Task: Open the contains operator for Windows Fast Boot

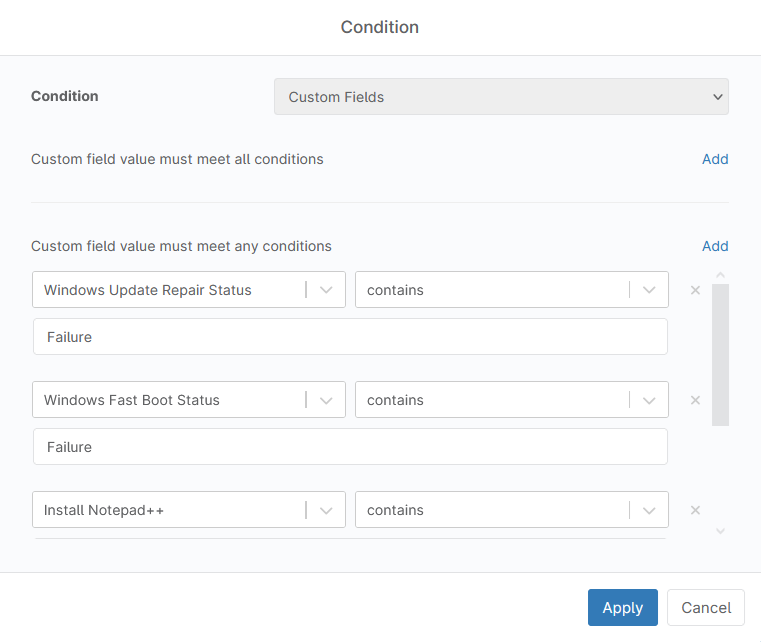Action: click(649, 400)
